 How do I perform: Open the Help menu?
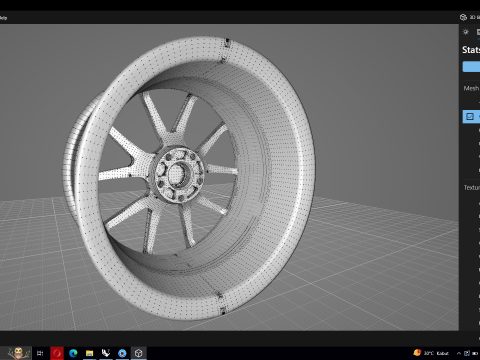[3, 18]
